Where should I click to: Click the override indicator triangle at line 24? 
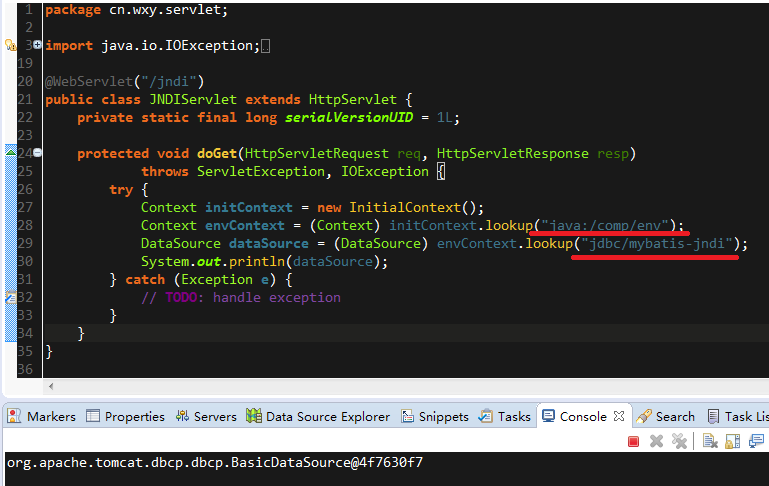tap(10, 153)
